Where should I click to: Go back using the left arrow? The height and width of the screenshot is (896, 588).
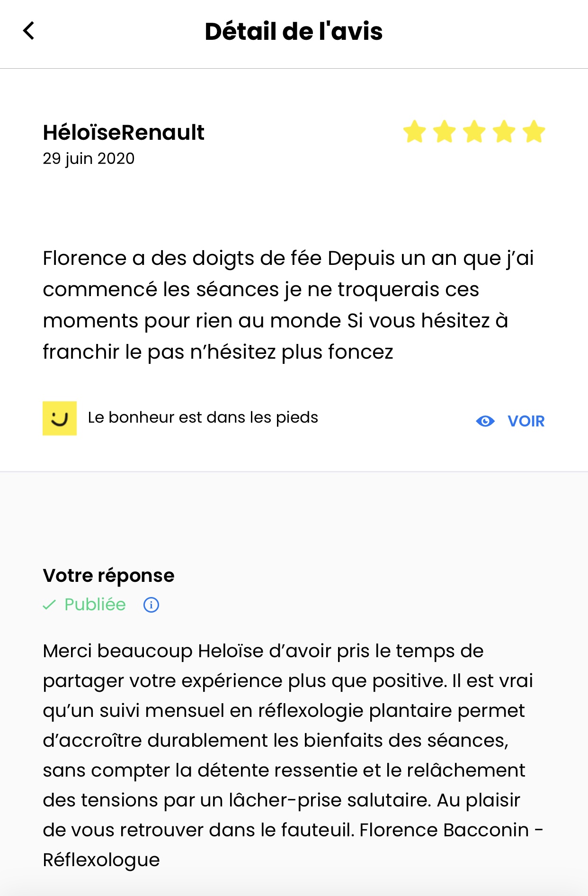click(29, 31)
